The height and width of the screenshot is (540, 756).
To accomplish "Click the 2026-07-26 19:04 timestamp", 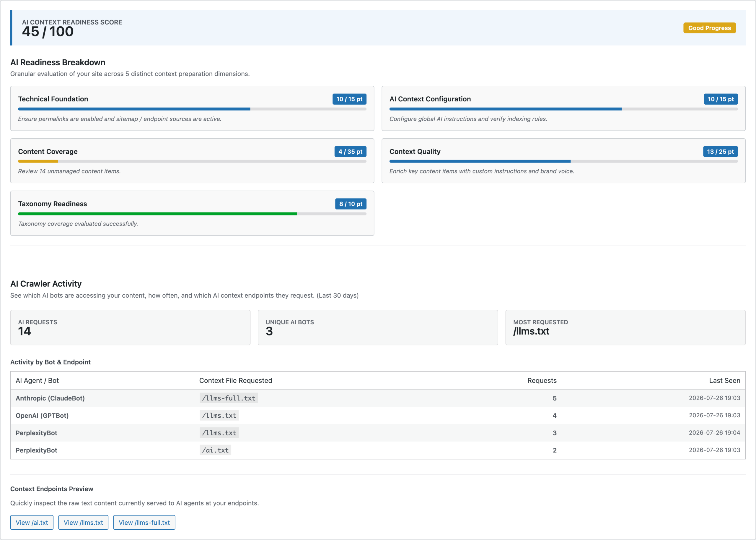I will (x=714, y=433).
